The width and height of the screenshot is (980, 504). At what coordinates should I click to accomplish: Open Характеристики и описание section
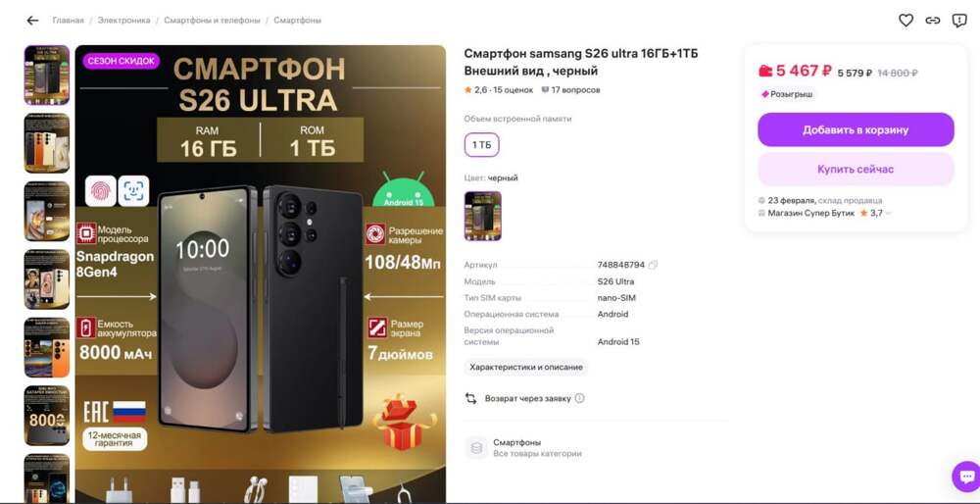pyautogui.click(x=525, y=367)
